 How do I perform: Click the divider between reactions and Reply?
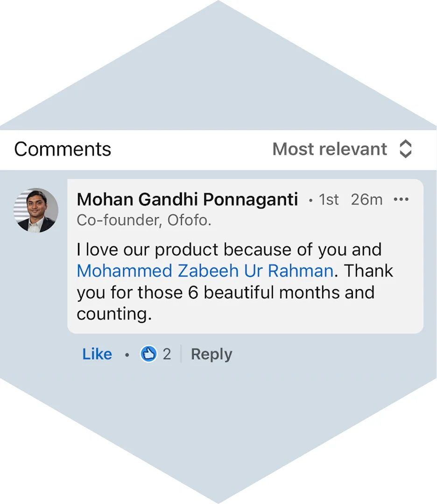[181, 354]
